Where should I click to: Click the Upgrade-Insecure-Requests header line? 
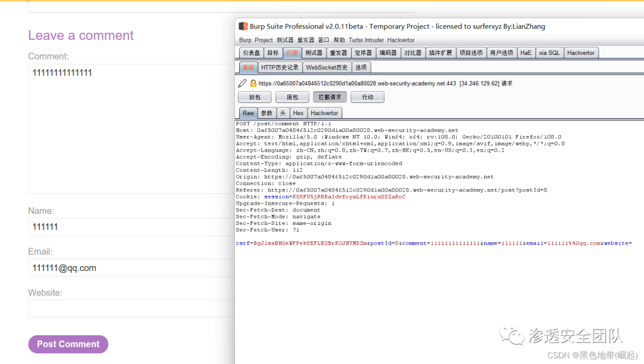coord(286,203)
